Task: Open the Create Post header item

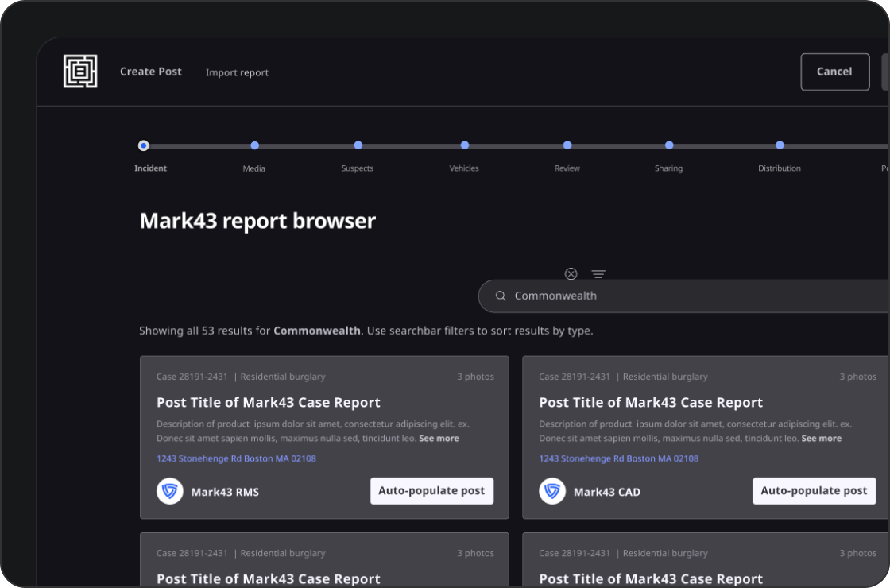Action: pos(151,72)
